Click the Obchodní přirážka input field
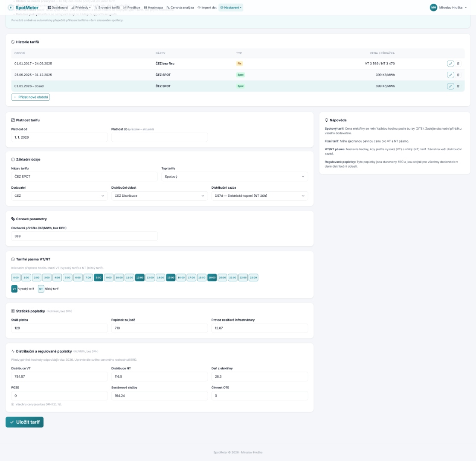 pyautogui.click(x=84, y=236)
